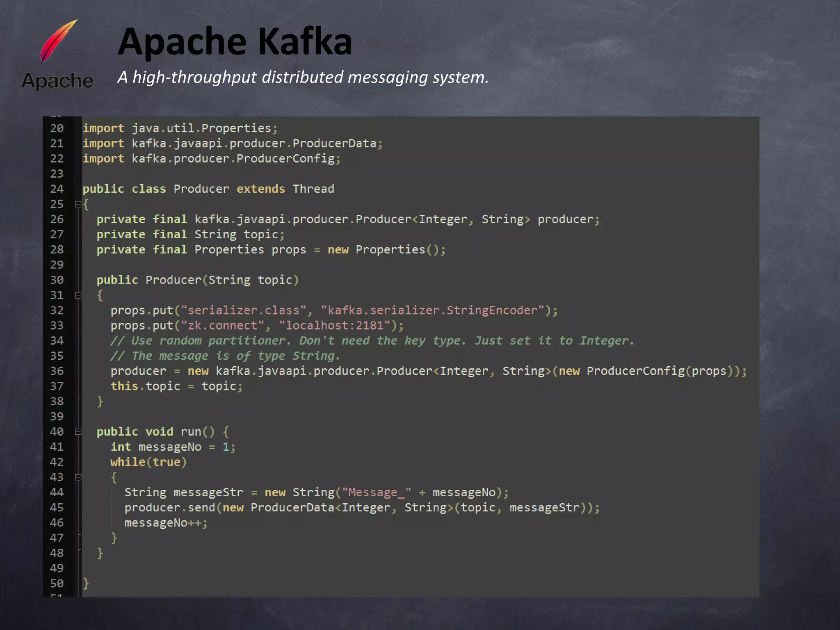
Task: Collapse the constructor fold marker at line 31
Action: (x=78, y=295)
